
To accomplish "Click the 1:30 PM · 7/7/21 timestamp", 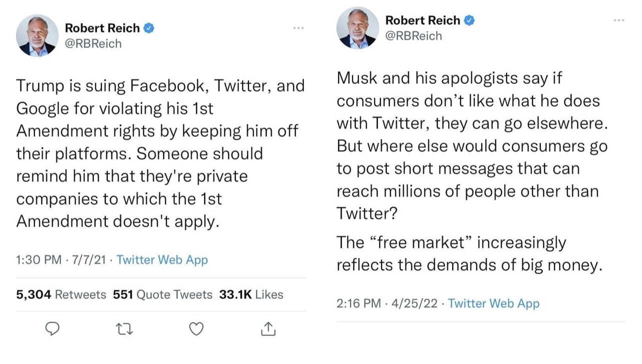I will click(61, 260).
